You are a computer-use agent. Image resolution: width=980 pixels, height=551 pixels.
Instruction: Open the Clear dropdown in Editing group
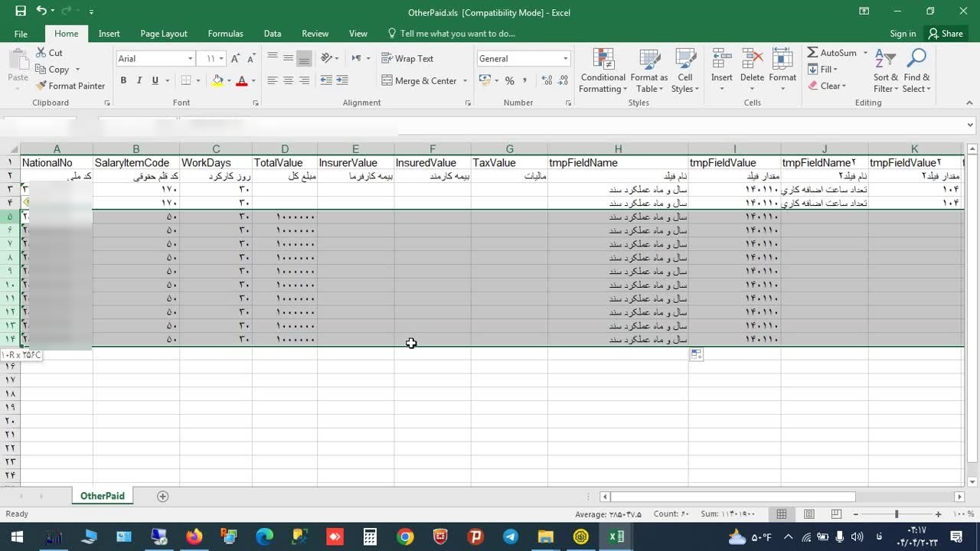tap(827, 86)
